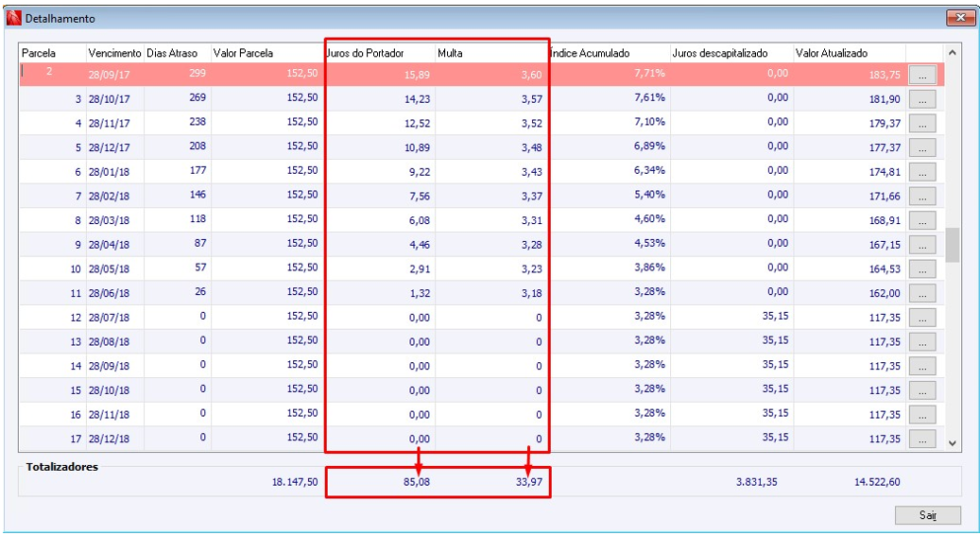Click índice acumulado value 7,61%
The image size is (980, 535).
(x=649, y=97)
